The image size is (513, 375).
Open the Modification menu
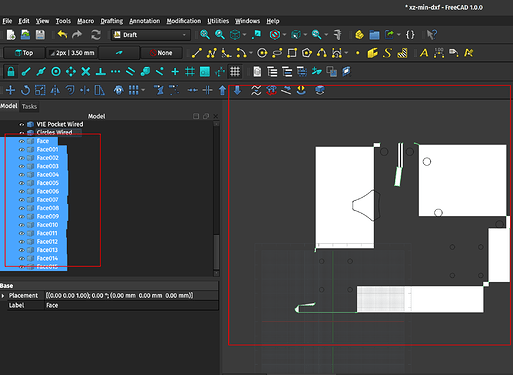pyautogui.click(x=184, y=21)
